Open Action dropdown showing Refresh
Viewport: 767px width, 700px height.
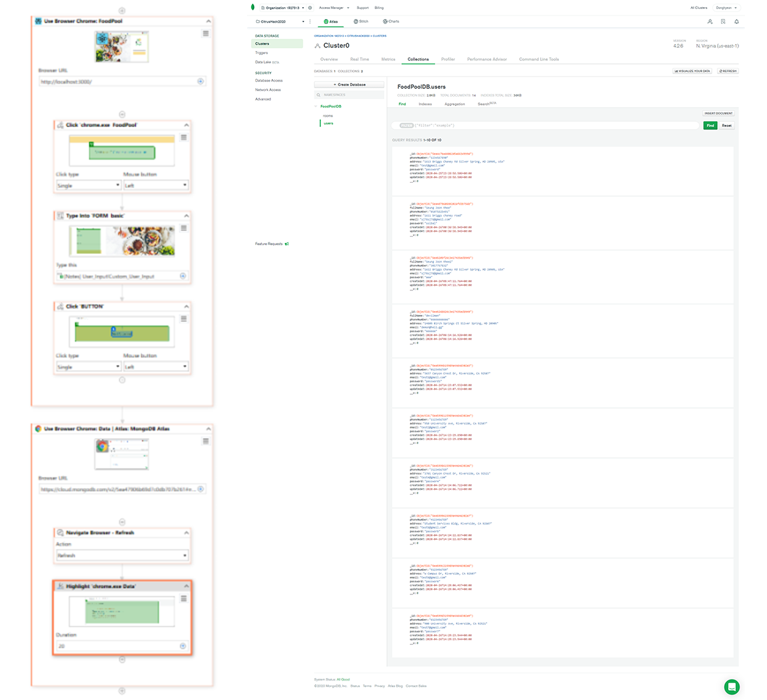tap(123, 555)
